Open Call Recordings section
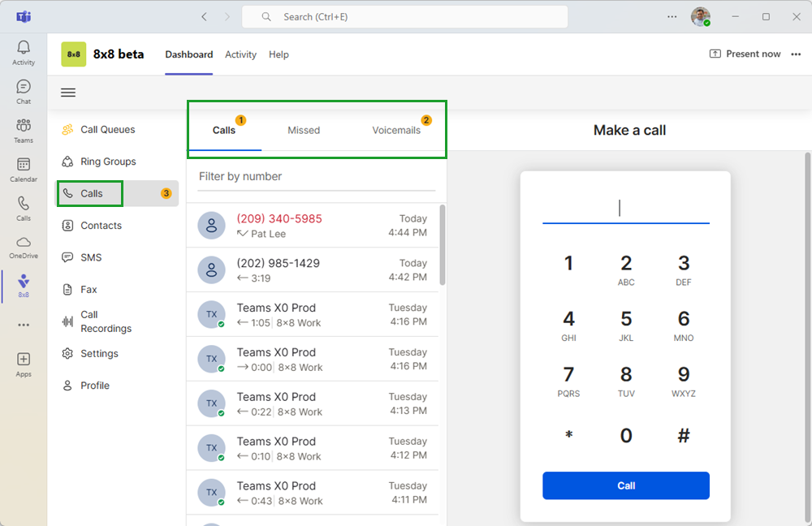Screen dimensions: 812x526 tap(106, 321)
